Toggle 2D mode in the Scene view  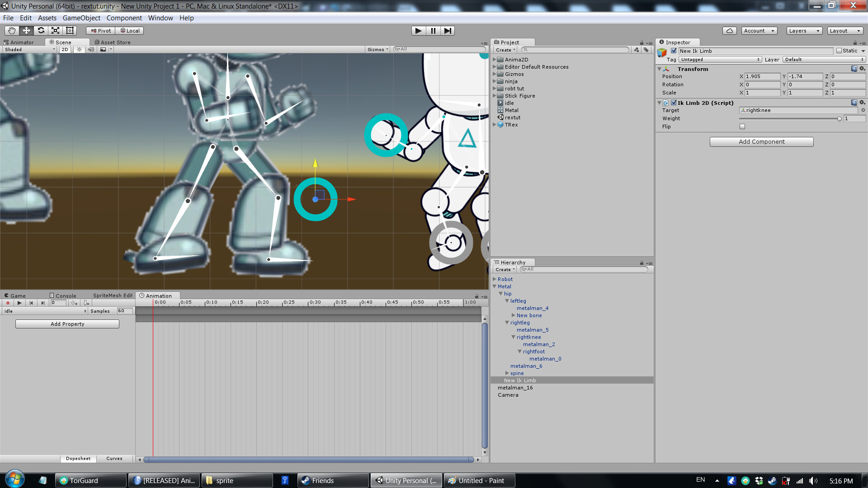(64, 49)
